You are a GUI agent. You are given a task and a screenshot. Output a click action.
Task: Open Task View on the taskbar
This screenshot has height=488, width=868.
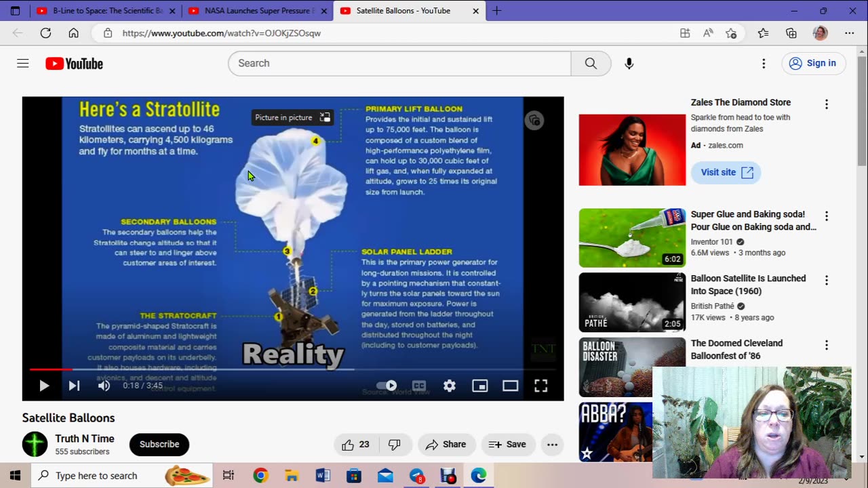(x=229, y=475)
